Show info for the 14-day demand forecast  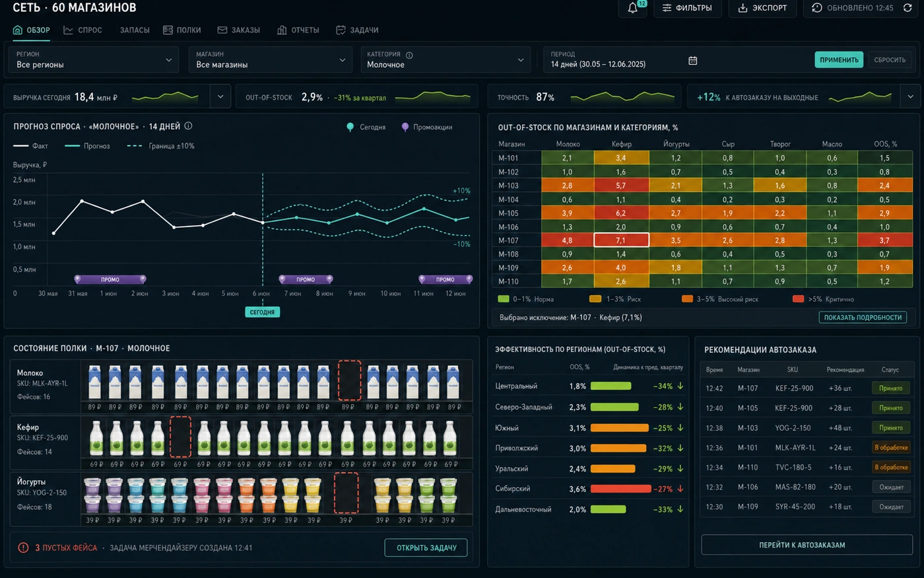[188, 126]
